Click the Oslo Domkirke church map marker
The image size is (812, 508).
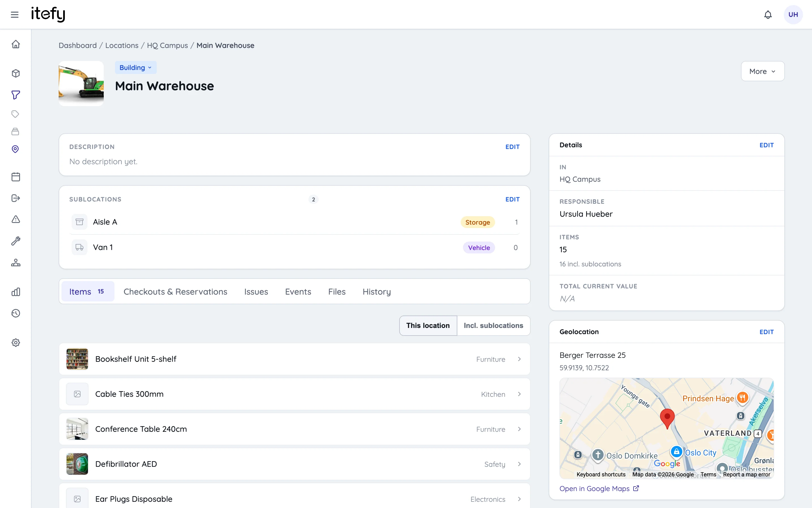tap(598, 455)
